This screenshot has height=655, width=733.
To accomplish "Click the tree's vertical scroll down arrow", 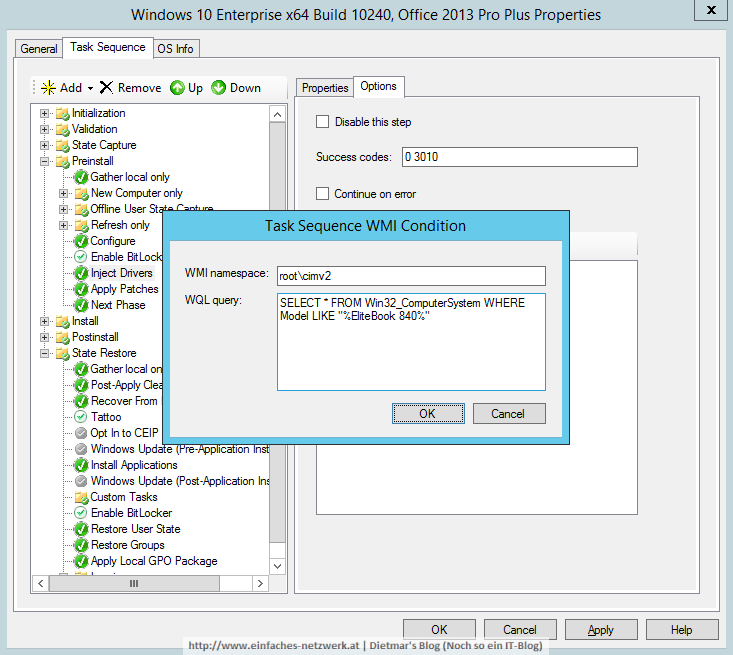I will coord(277,566).
